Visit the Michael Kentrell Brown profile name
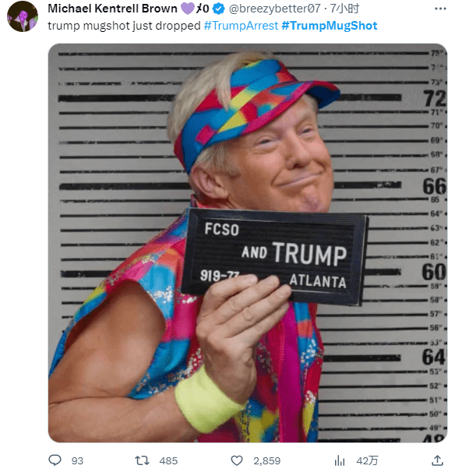This screenshot has height=476, width=455. 112,9
